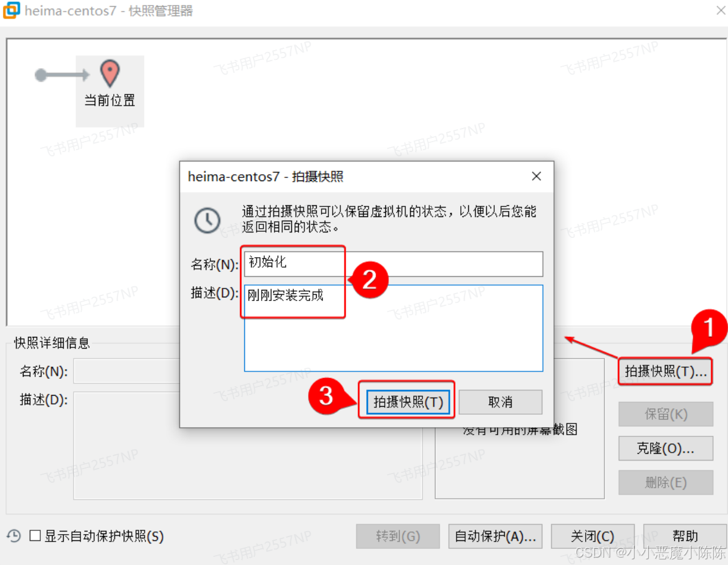The width and height of the screenshot is (728, 565).
Task: Click 拍摄快照(T)... button on the right side
Action: click(x=666, y=371)
